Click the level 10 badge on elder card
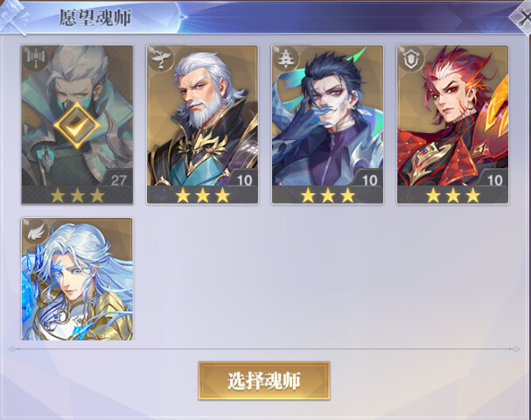The height and width of the screenshot is (420, 531). 242,178
